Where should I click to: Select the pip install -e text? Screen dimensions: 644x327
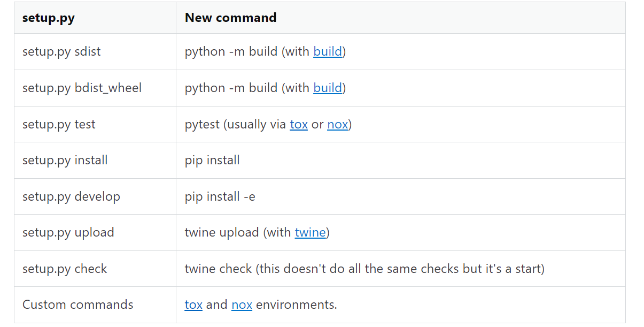(220, 196)
